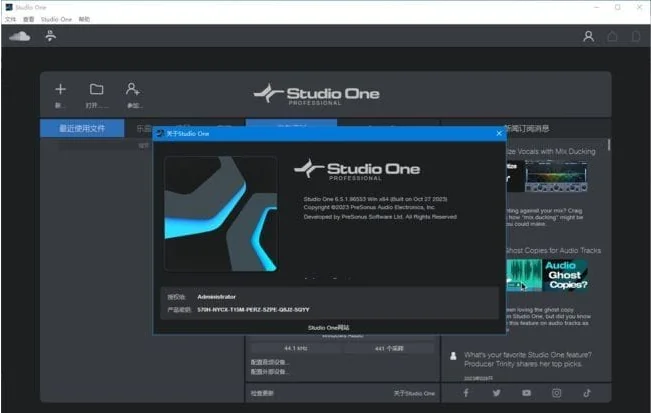Create a new document with the plus icon

[x=60, y=89]
